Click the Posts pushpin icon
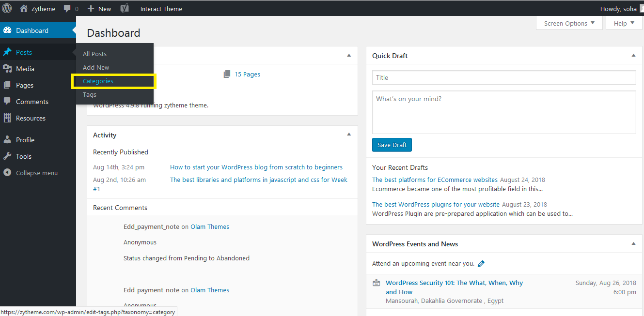Image resolution: width=644 pixels, height=316 pixels. pos(7,52)
